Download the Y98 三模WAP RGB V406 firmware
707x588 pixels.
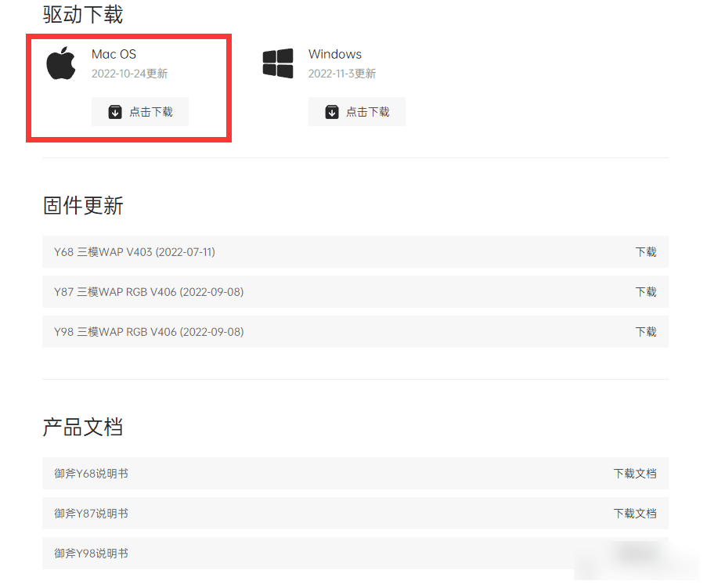pos(645,332)
